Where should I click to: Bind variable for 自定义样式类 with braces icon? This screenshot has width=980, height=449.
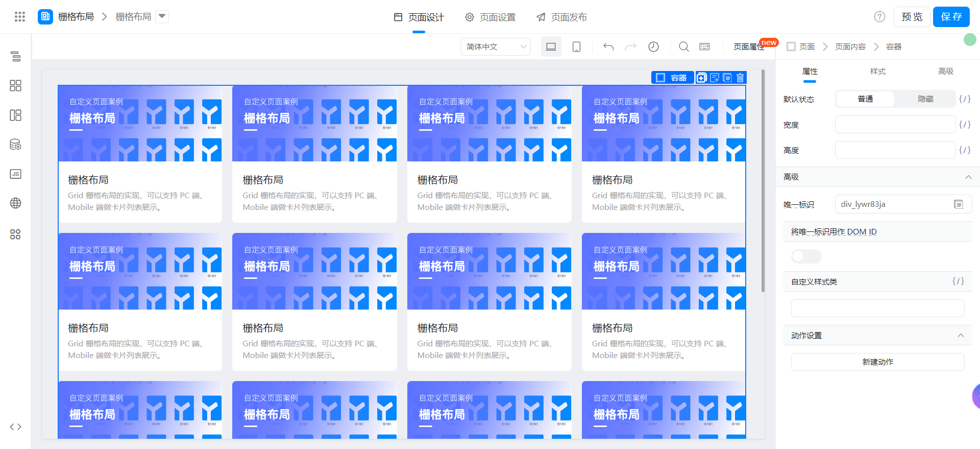tap(958, 281)
